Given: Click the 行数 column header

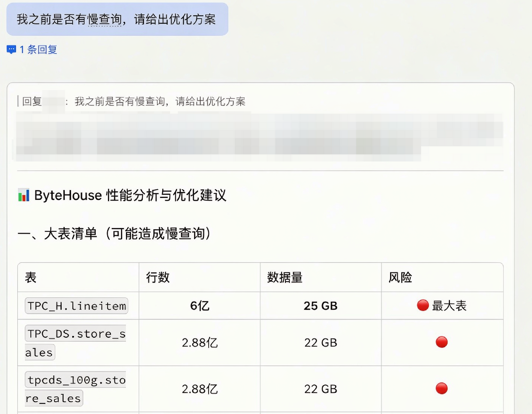Looking at the screenshot, I should click(x=158, y=277).
